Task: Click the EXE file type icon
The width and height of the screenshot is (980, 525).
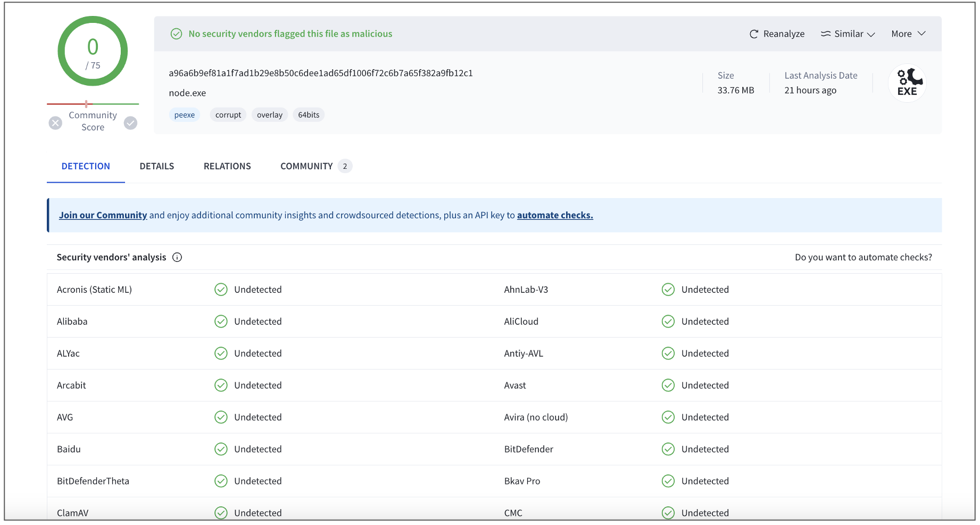Action: (x=907, y=83)
